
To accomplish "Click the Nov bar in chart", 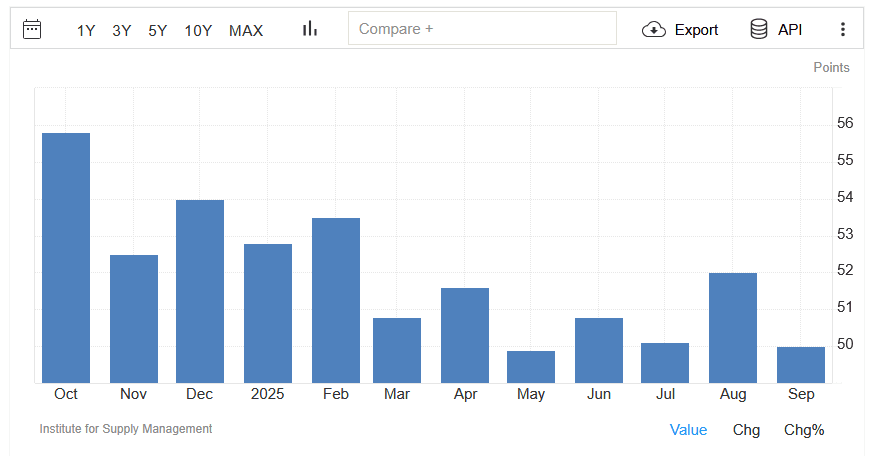I will pyautogui.click(x=134, y=319).
